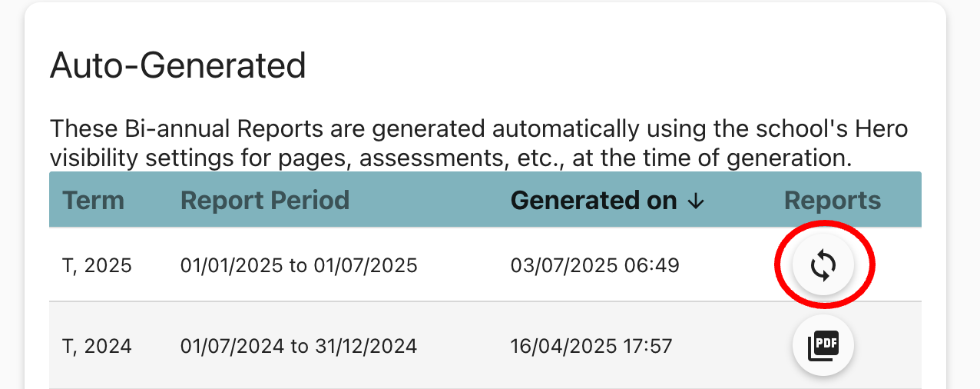Select the T, 2025 term cell
Viewport: 980px width, 389px height.
pos(97,266)
